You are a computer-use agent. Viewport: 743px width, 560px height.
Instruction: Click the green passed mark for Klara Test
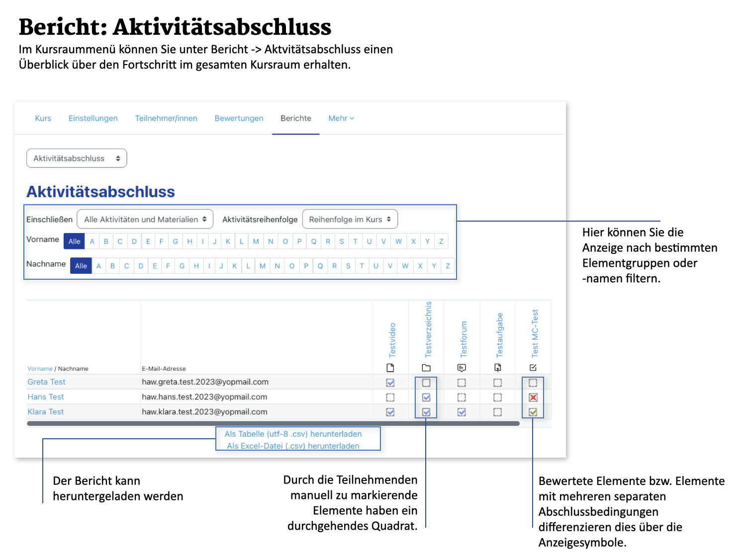point(533,412)
